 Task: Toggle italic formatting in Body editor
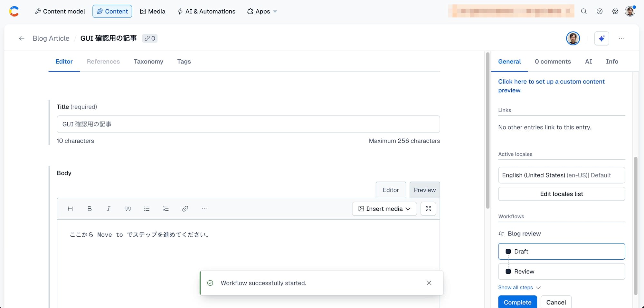109,209
